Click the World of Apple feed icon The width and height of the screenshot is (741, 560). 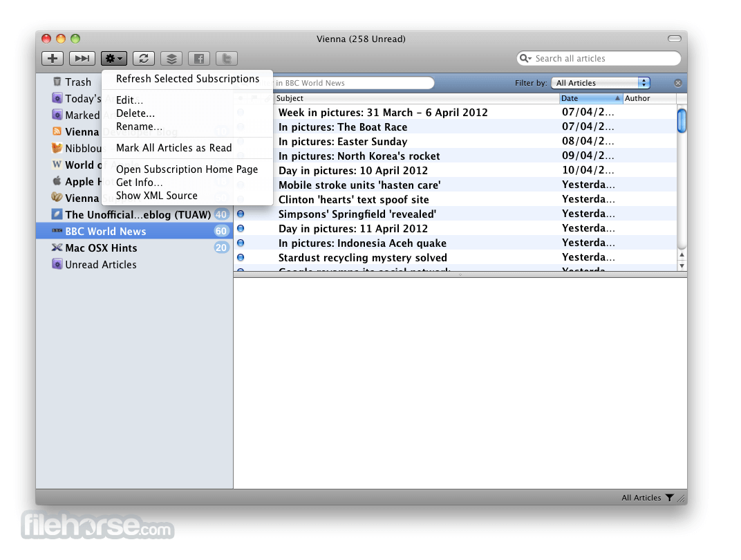click(57, 165)
